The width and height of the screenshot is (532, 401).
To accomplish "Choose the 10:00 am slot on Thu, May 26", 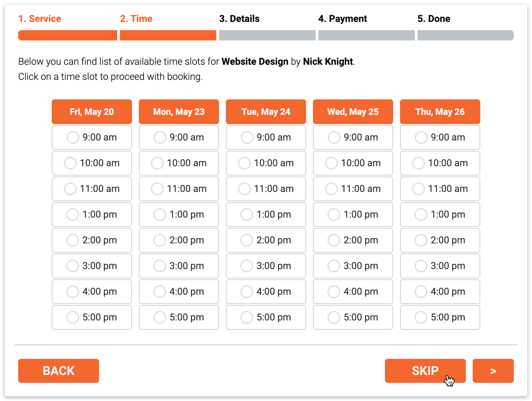I will click(x=440, y=163).
